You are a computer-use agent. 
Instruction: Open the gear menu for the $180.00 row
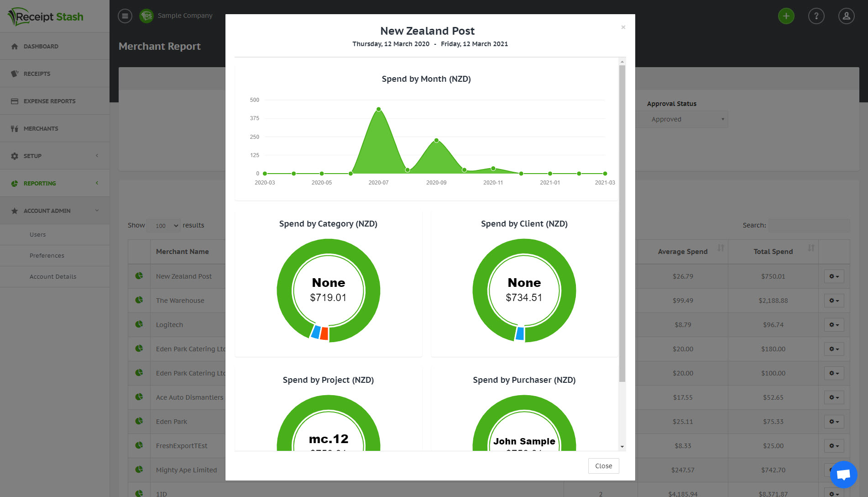point(834,349)
